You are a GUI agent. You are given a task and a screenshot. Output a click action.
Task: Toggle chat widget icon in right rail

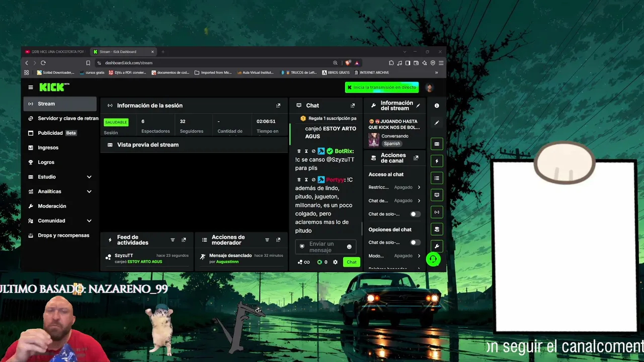click(x=437, y=195)
